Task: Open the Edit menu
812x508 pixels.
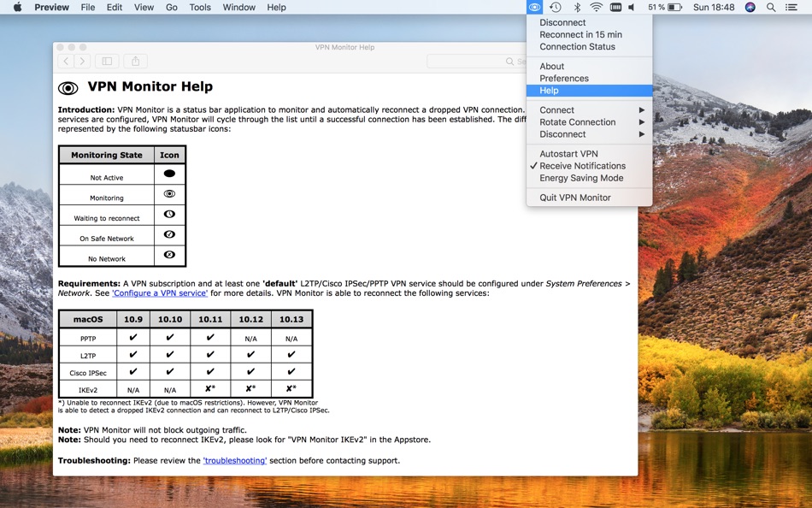Action: 115,7
